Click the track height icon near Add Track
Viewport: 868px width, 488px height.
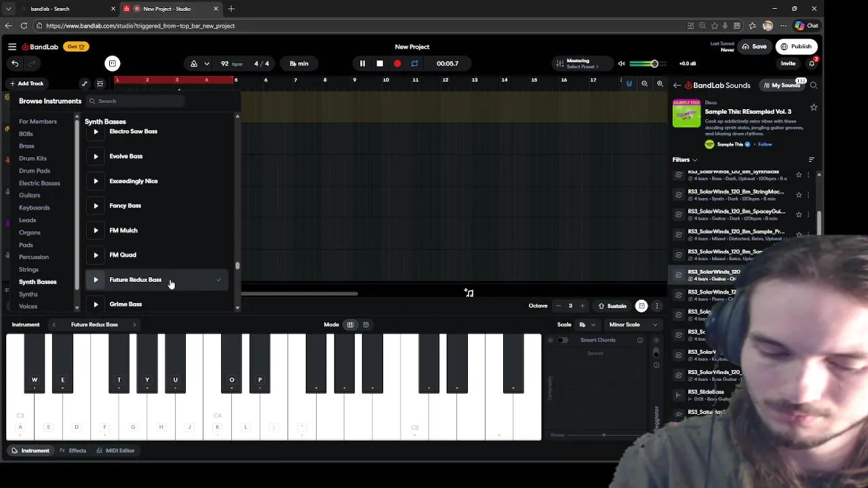(100, 83)
